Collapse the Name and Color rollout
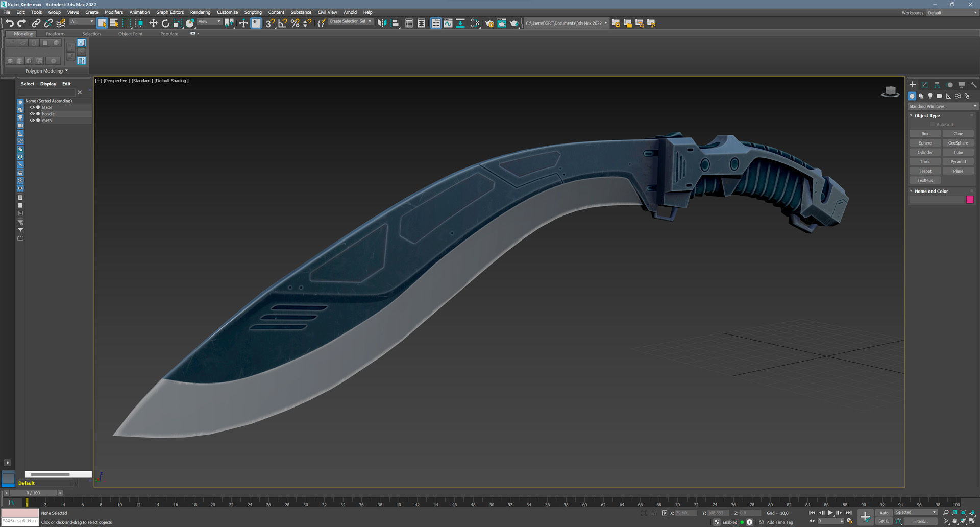 (x=911, y=191)
